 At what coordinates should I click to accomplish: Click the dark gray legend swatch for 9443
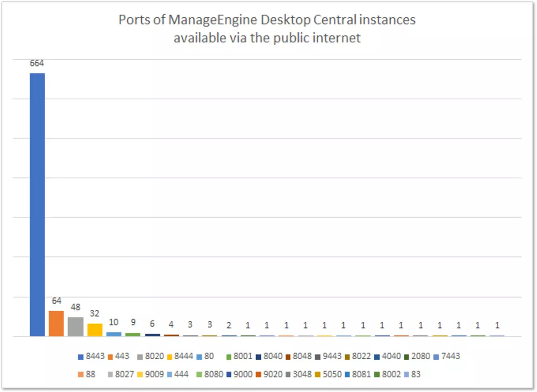[x=317, y=357]
